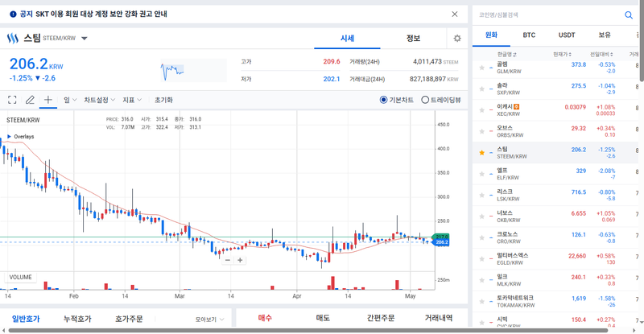Zoom out chart with minus button
This screenshot has width=644, height=334.
[x=228, y=260]
